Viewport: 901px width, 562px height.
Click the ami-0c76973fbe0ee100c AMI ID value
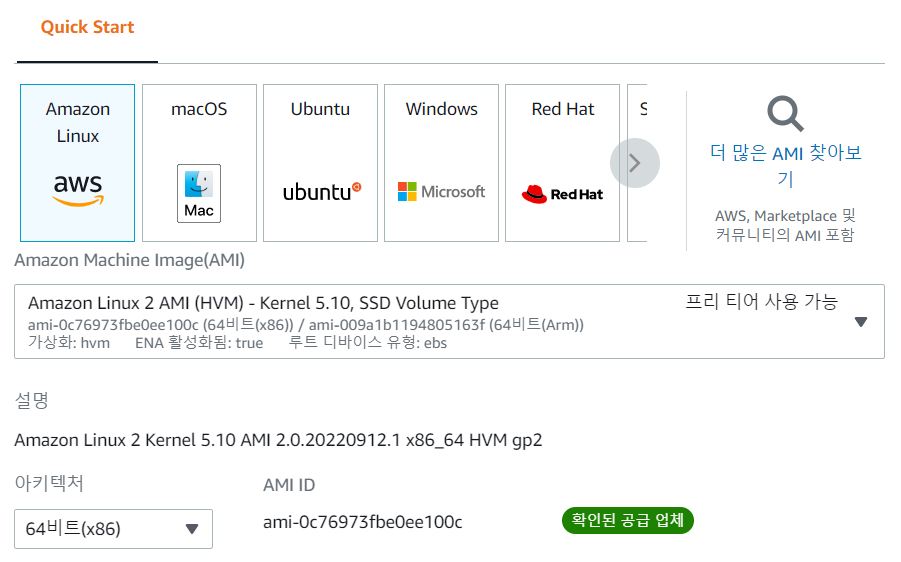[363, 522]
